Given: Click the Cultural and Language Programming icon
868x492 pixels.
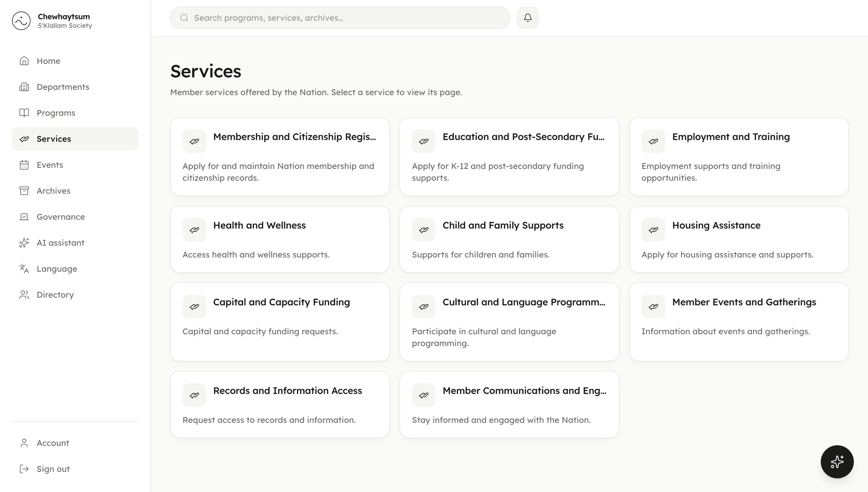Looking at the screenshot, I should click(424, 307).
